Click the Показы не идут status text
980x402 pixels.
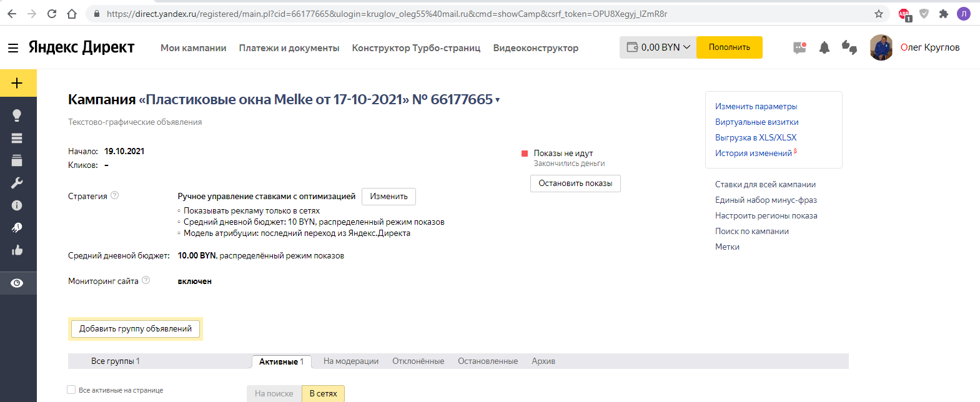(563, 153)
